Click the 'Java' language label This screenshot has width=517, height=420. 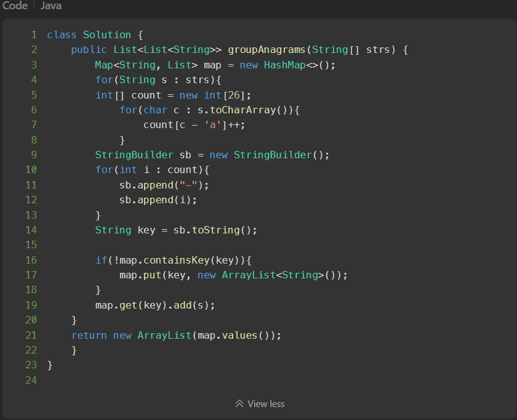tap(50, 6)
